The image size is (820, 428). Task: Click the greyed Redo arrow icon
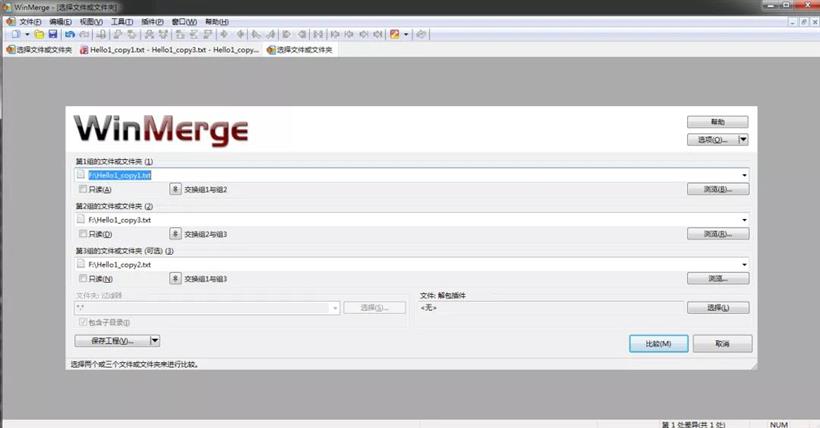[84, 35]
